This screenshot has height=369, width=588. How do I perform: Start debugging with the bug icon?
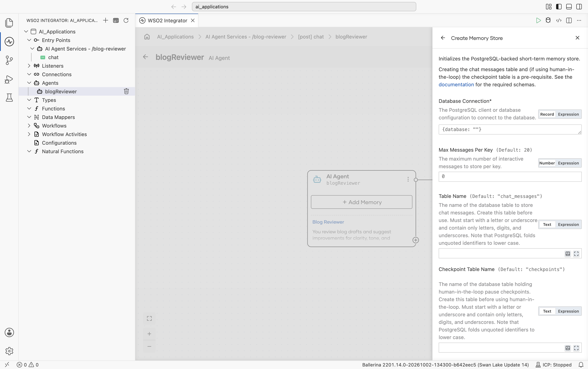pos(548,20)
